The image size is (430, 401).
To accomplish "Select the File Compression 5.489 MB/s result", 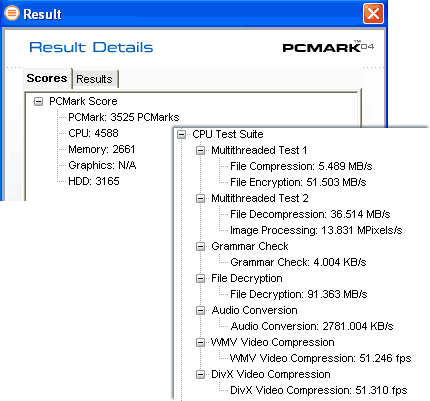I will click(301, 166).
